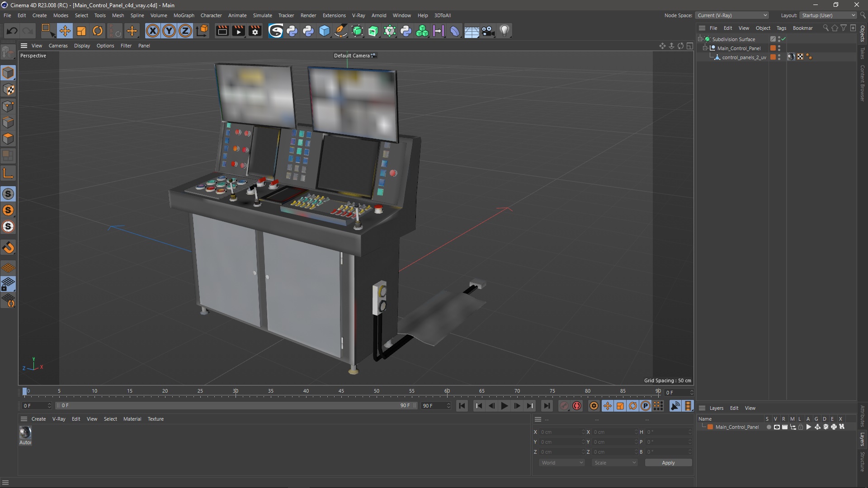868x488 pixels.
Task: Click frame 45 on the timeline ruler
Action: (x=341, y=391)
